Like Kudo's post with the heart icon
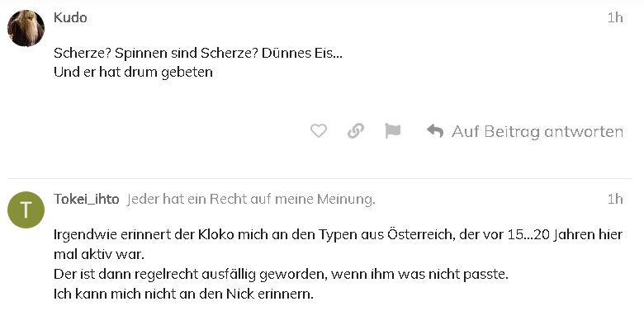Screen dimensions: 644x325 pos(319,131)
